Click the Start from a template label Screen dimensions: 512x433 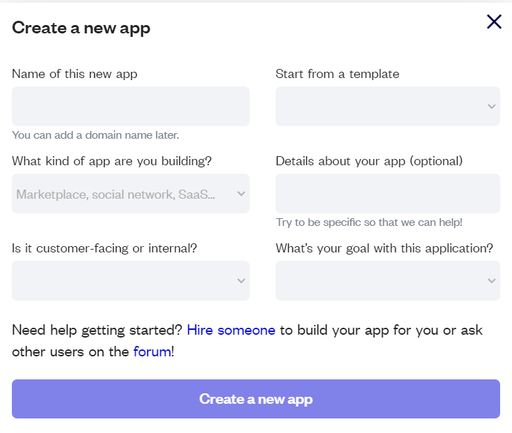337,74
